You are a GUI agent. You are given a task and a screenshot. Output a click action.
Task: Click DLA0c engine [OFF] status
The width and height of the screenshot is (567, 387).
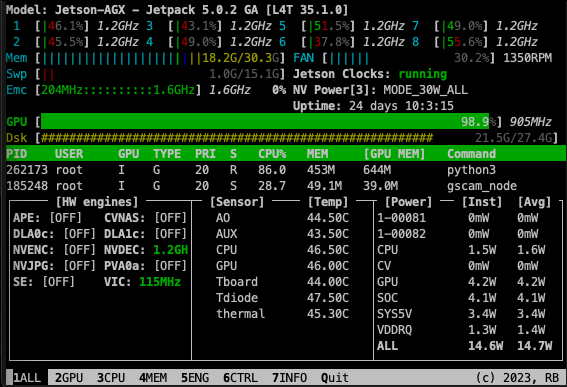point(80,234)
